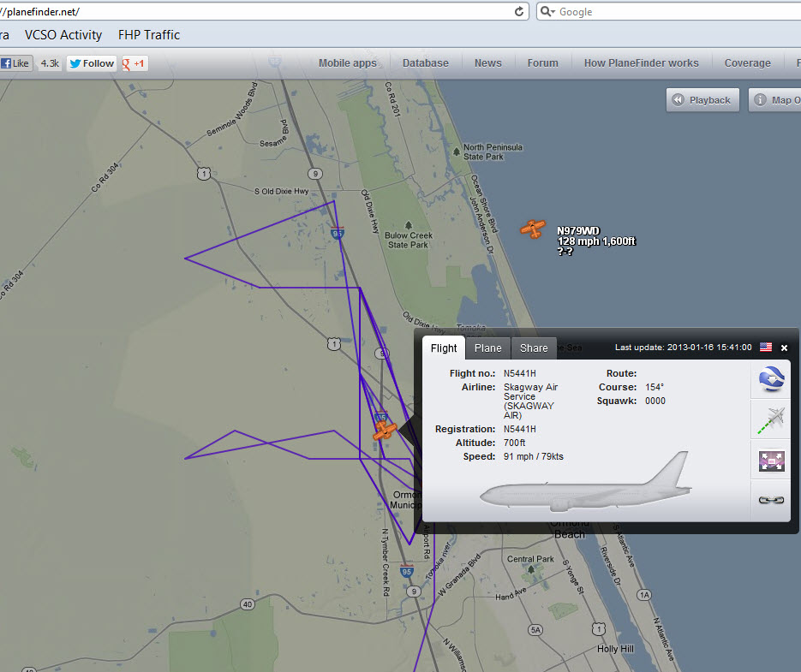Open the How PlaneFinder works link
This screenshot has height=672, width=801.
(641, 63)
